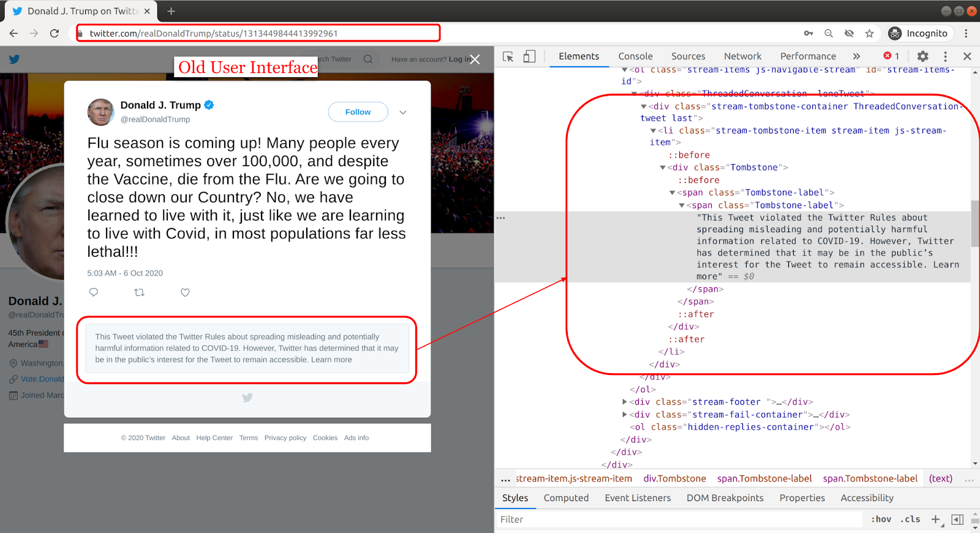Collapse the li stream-tombstone-item node
Viewport: 980px width, 533px height.
point(654,130)
